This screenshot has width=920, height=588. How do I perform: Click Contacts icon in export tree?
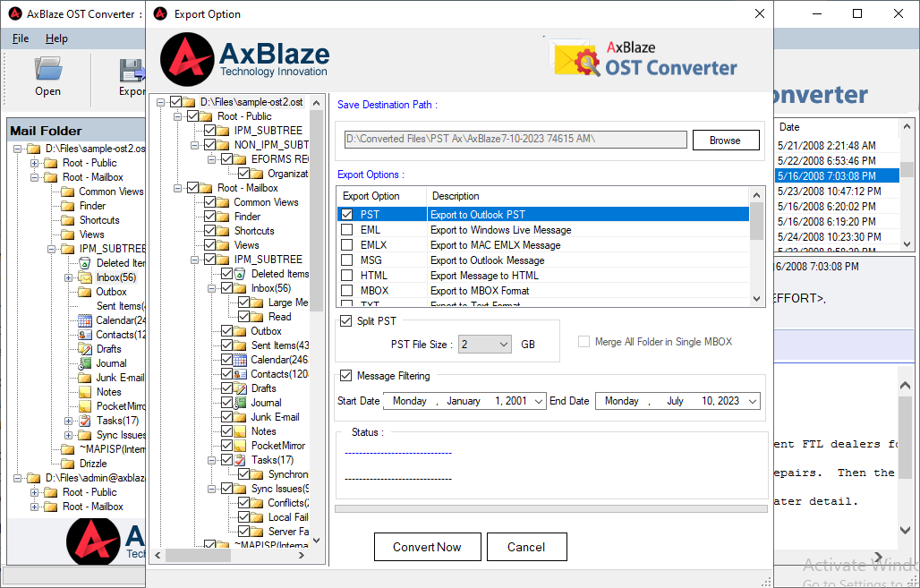point(240,374)
